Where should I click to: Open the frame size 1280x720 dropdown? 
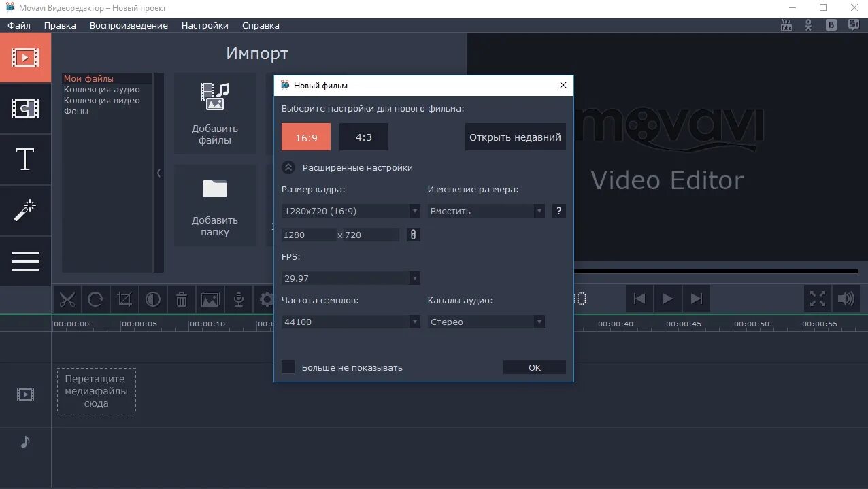pos(351,211)
